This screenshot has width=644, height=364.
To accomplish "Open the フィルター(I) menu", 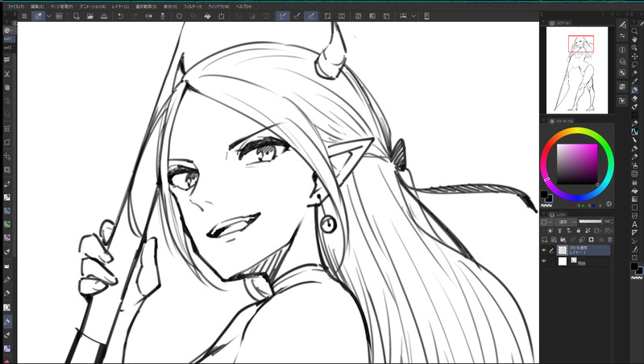I will [x=192, y=6].
